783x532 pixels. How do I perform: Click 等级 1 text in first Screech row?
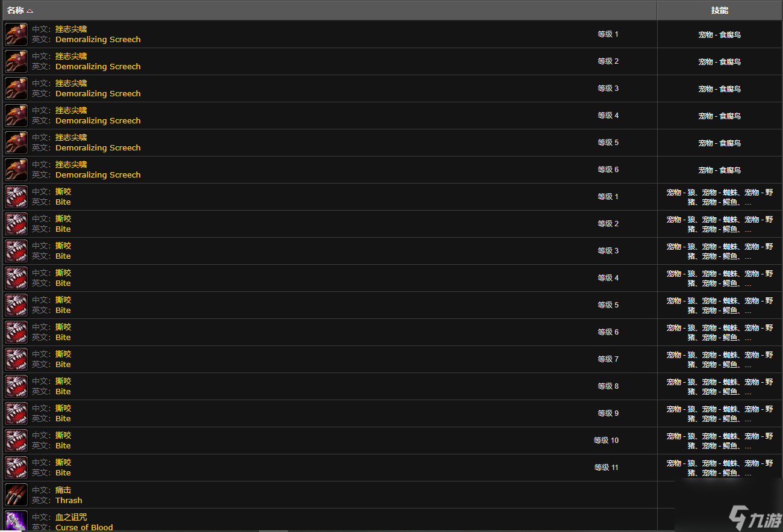(x=608, y=34)
